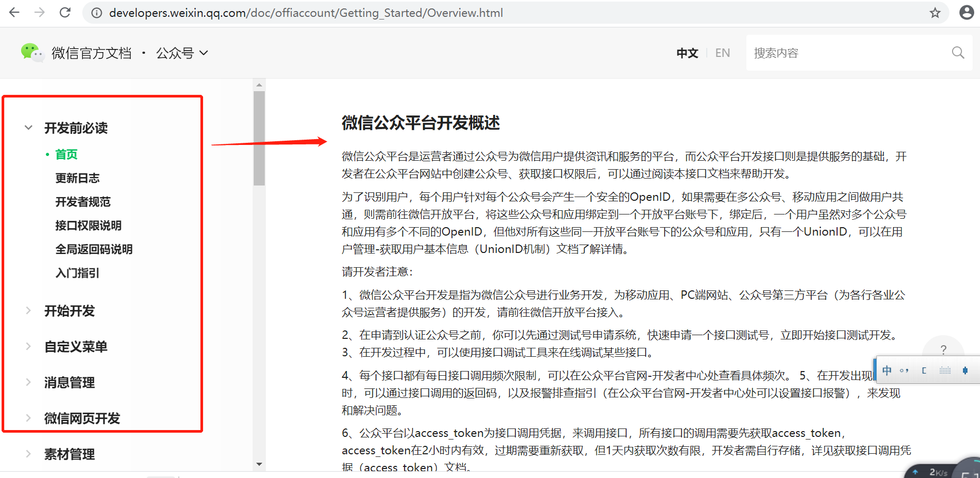The height and width of the screenshot is (478, 980).
Task: Click the scrollbar up arrow of sidebar
Action: tap(259, 85)
